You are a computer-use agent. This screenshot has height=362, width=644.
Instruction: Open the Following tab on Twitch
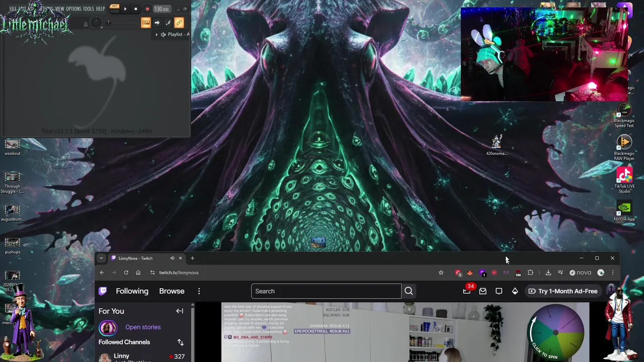click(x=132, y=291)
